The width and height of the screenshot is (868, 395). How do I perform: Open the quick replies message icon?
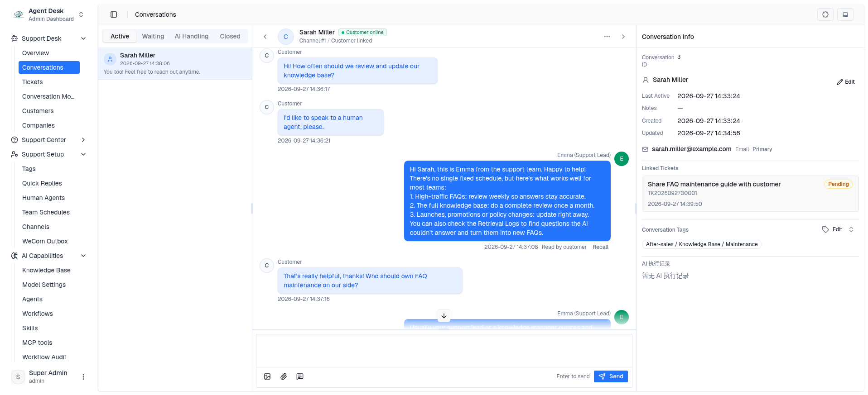300,376
